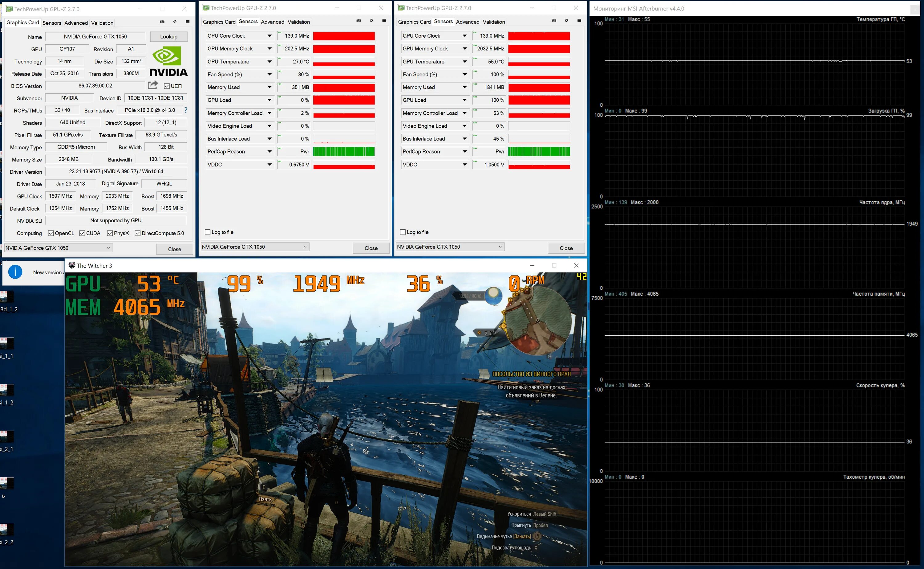Click screenshot camera icon in right GPU-Z window

click(554, 20)
